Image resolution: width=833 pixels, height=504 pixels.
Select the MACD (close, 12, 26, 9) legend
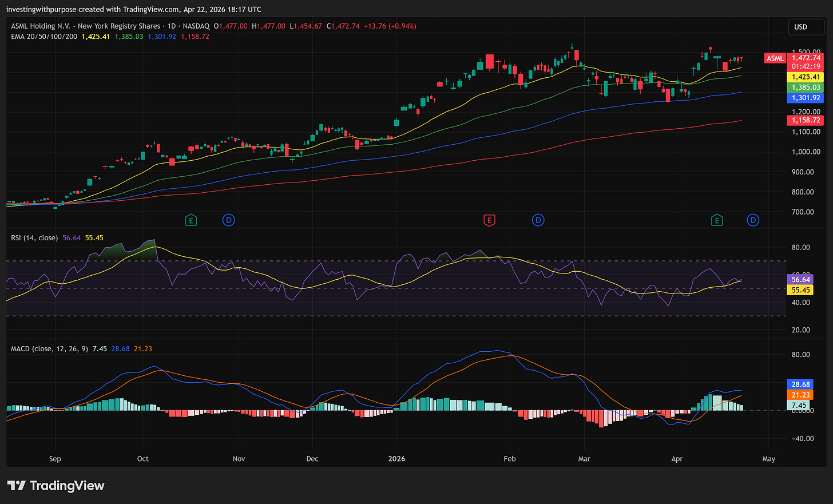coord(49,349)
